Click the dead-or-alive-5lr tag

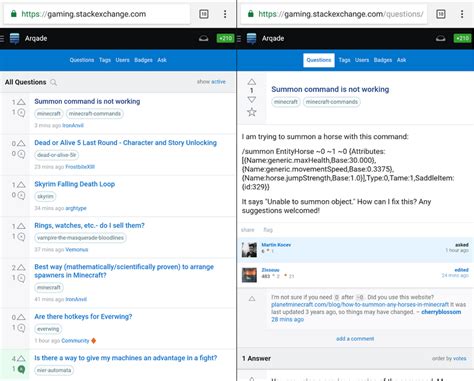click(x=57, y=155)
